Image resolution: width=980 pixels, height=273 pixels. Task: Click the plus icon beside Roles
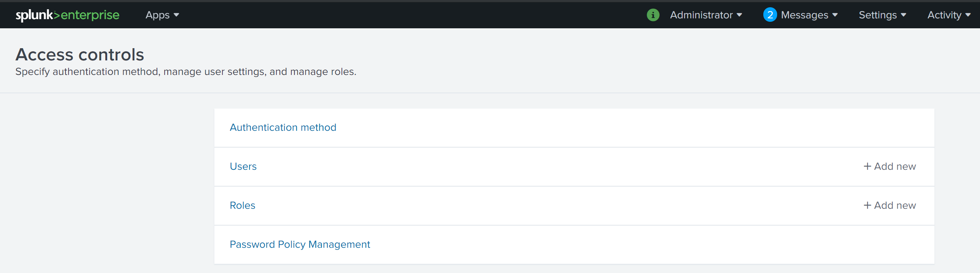(x=867, y=205)
